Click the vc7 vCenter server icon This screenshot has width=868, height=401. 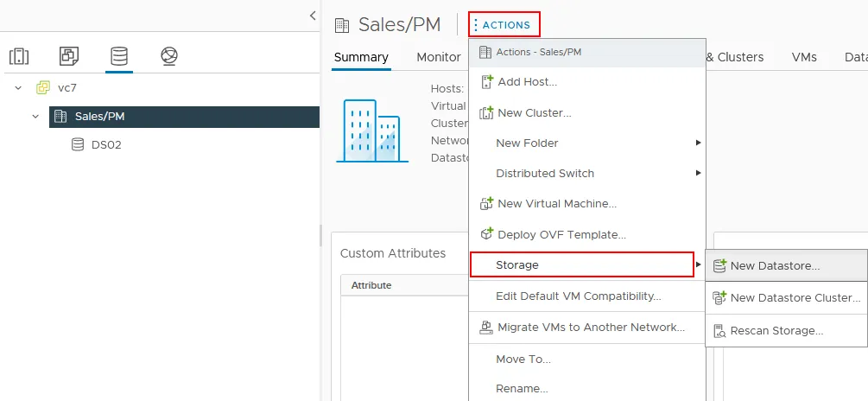click(x=43, y=87)
